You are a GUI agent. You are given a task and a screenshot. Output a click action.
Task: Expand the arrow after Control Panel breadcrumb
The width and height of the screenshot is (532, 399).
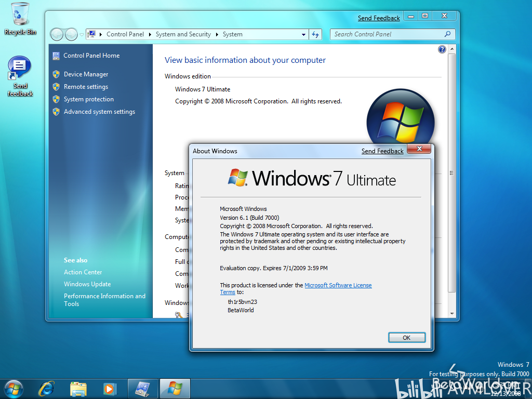150,35
